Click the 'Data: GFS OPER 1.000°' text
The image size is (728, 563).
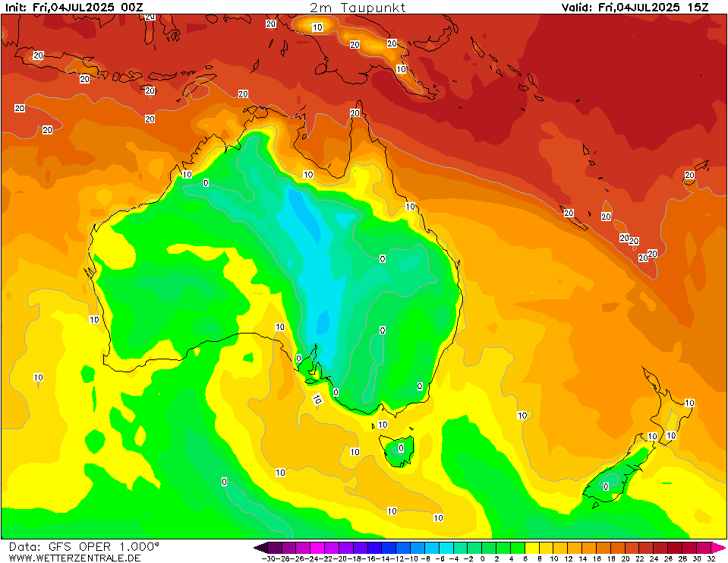pyautogui.click(x=84, y=547)
